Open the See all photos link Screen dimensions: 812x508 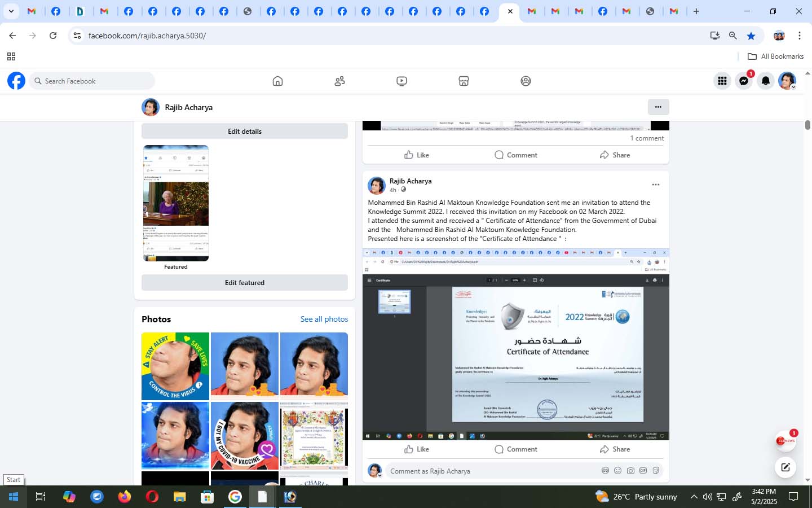pyautogui.click(x=324, y=319)
